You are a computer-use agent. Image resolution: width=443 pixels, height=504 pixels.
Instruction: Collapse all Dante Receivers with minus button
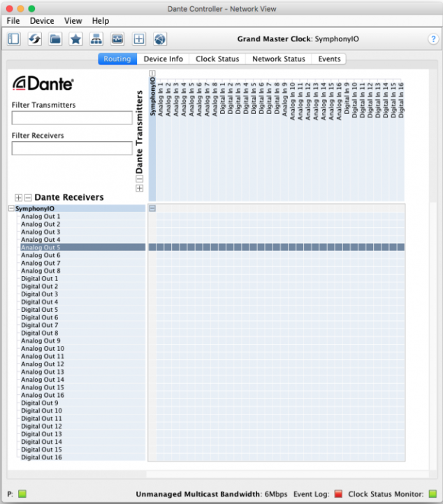(28, 198)
